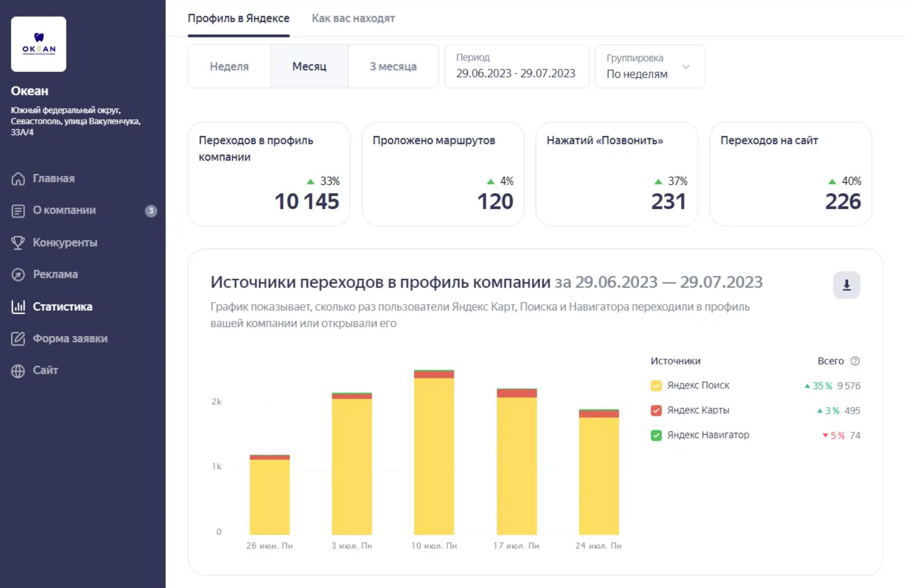Open О компании menu item
Image resolution: width=911 pixels, height=588 pixels.
(x=64, y=210)
